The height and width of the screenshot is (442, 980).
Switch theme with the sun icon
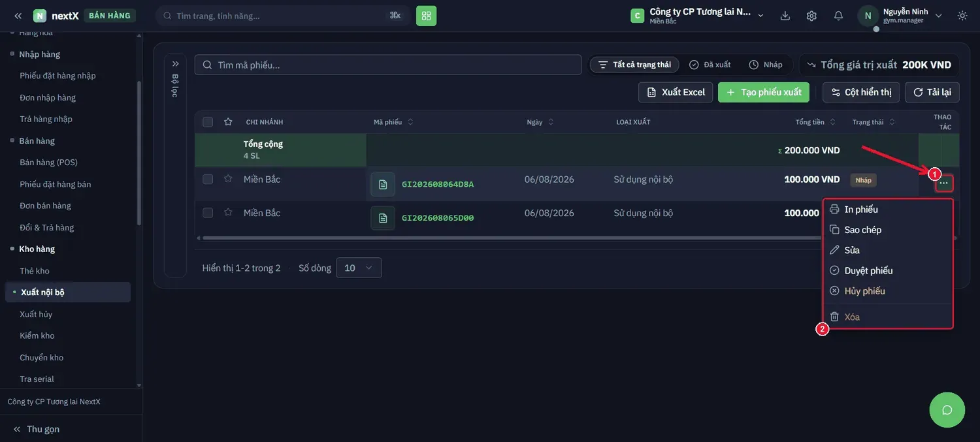point(962,16)
